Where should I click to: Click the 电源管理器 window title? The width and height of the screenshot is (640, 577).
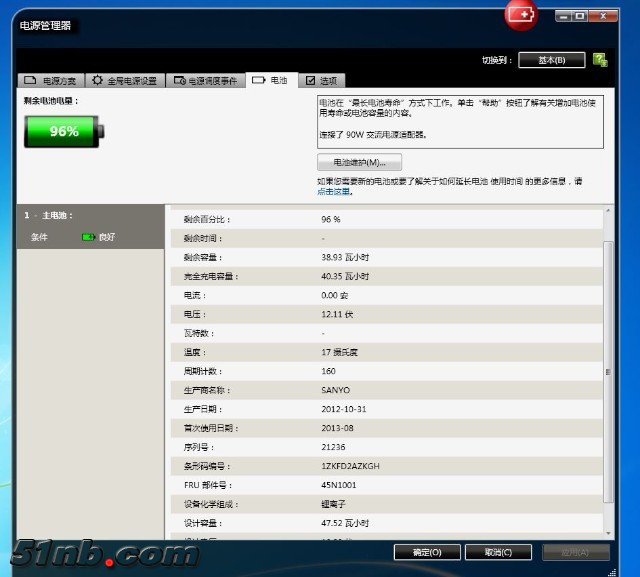click(x=45, y=26)
